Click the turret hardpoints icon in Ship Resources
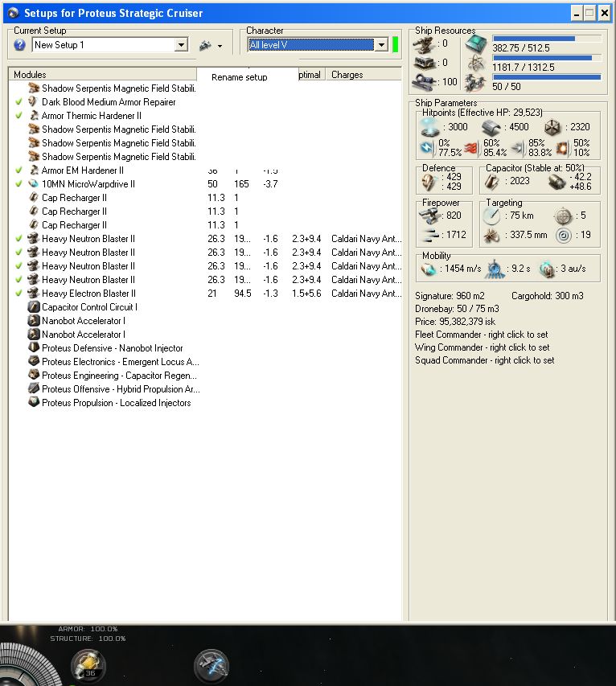The width and height of the screenshot is (616, 686). 424,43
